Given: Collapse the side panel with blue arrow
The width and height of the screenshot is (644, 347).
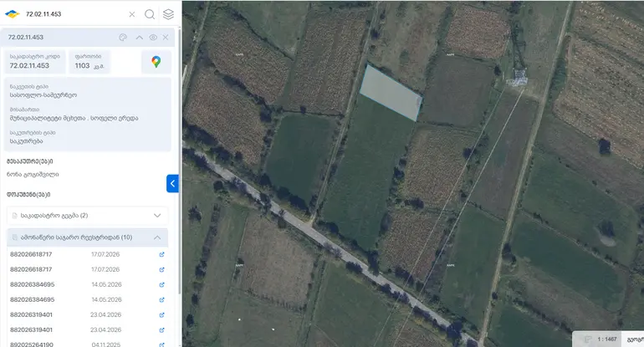Looking at the screenshot, I should click(x=172, y=184).
